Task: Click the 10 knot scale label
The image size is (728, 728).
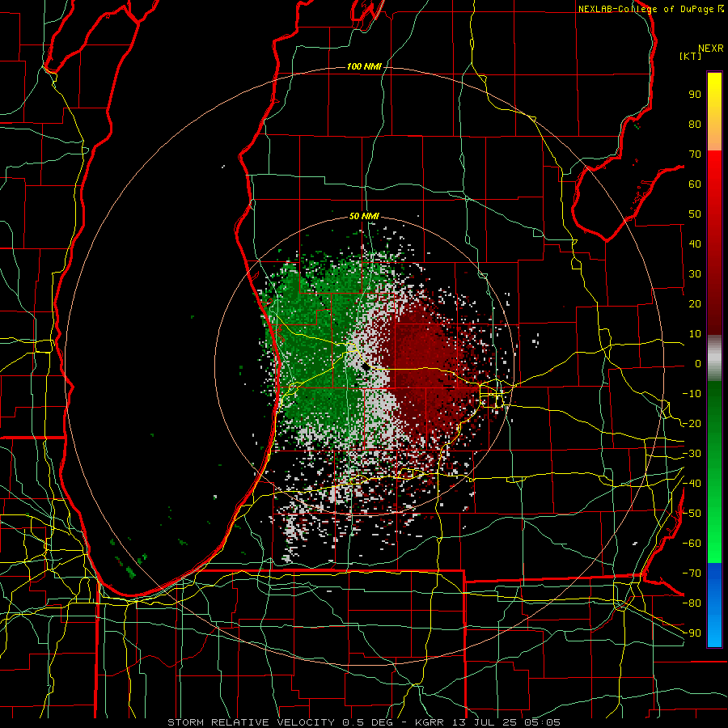Action: pos(695,334)
